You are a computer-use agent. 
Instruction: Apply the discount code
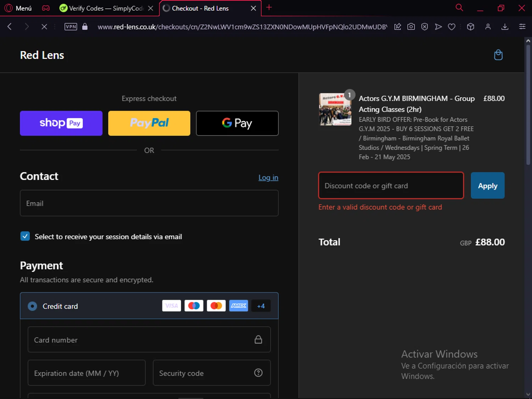click(x=488, y=185)
